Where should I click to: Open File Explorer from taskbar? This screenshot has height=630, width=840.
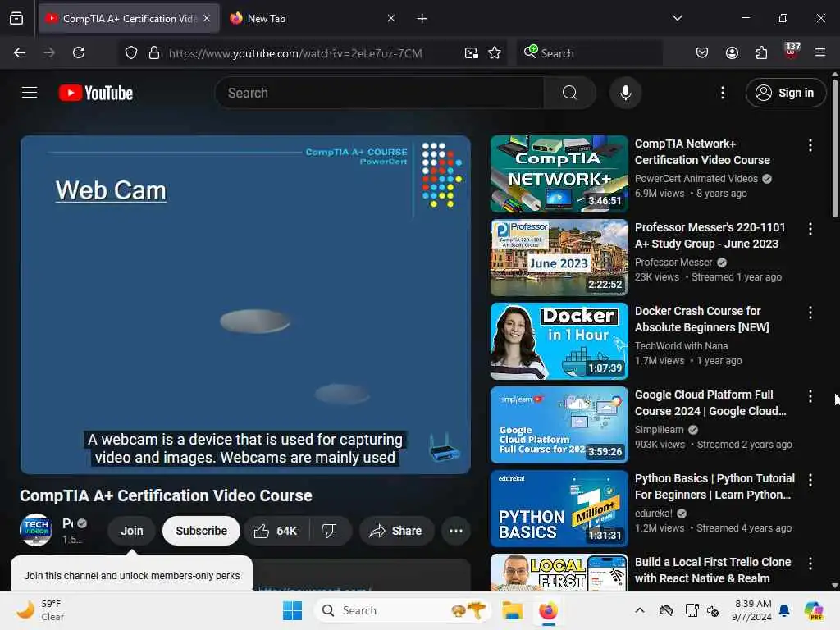pos(512,610)
